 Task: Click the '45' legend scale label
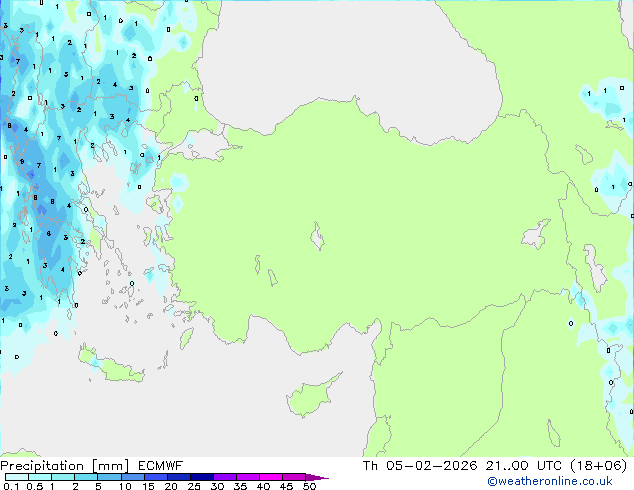click(286, 486)
